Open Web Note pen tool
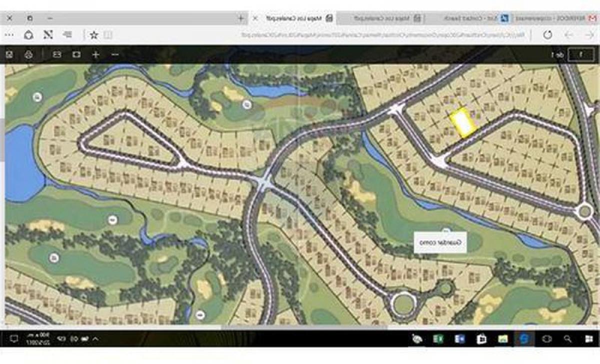600x364 pixels. pyautogui.click(x=48, y=35)
